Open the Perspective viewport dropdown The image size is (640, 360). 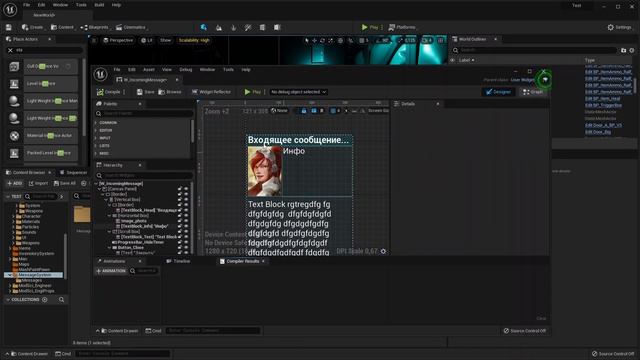pyautogui.click(x=118, y=40)
